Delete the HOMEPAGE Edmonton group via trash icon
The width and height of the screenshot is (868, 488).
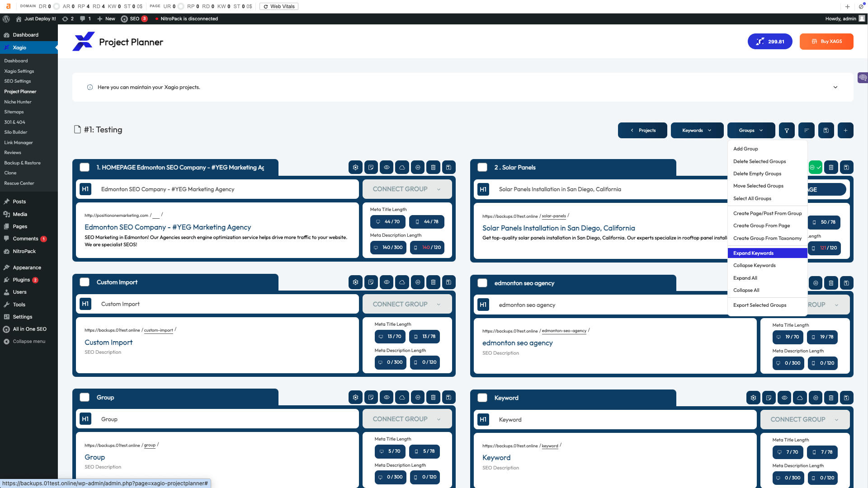433,167
